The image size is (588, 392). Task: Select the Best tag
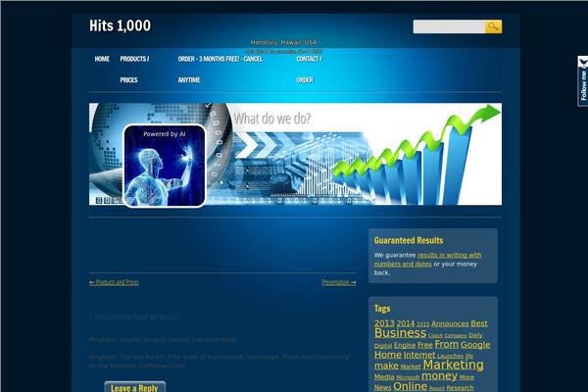tap(479, 323)
